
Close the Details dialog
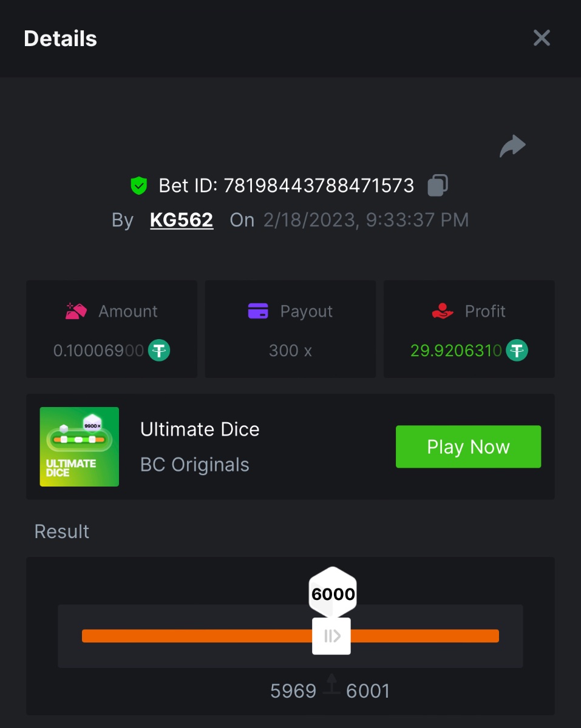coord(542,38)
